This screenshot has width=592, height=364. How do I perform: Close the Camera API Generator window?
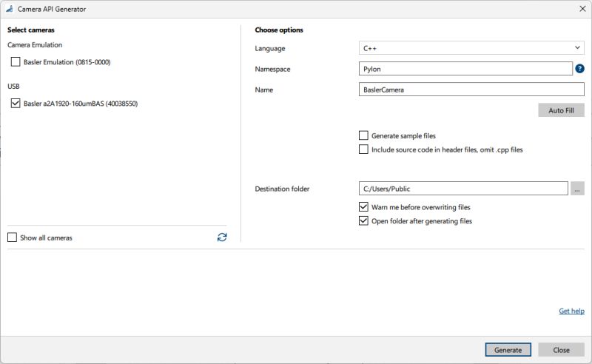click(582, 8)
